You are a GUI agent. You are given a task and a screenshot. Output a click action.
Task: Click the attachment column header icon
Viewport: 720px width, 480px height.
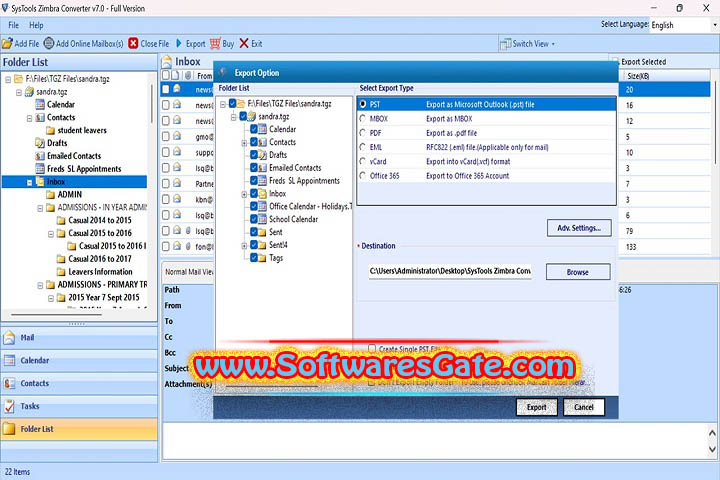tap(188, 75)
